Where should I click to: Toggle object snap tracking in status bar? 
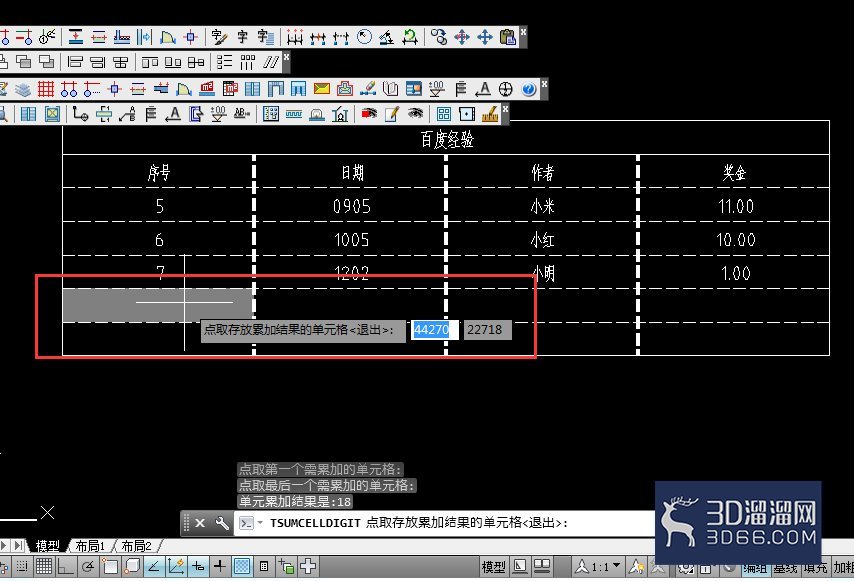tap(154, 567)
